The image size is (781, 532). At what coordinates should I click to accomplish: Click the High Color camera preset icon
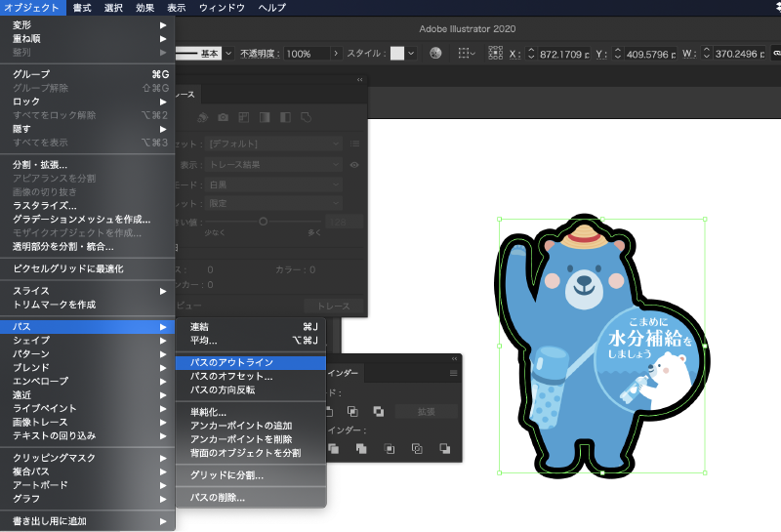pos(224,117)
